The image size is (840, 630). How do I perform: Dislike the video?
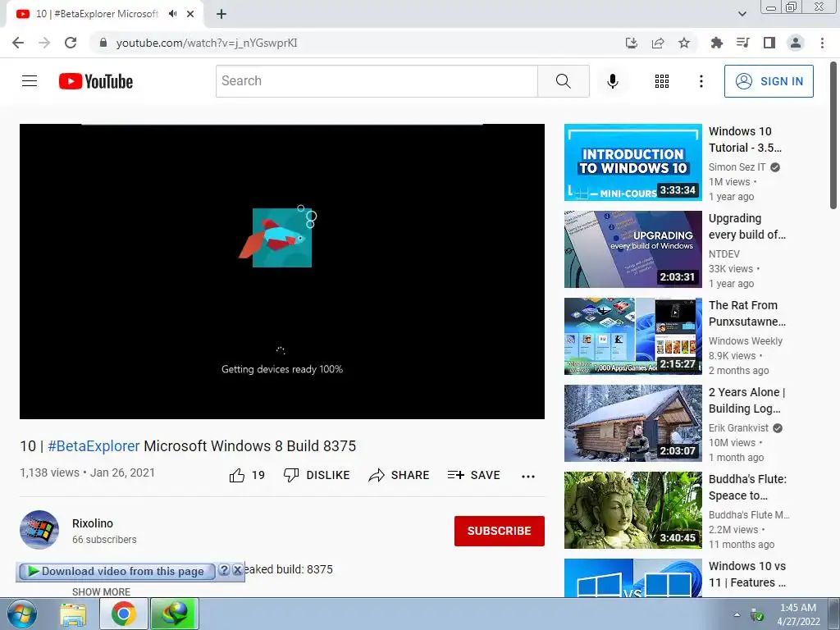coord(317,475)
